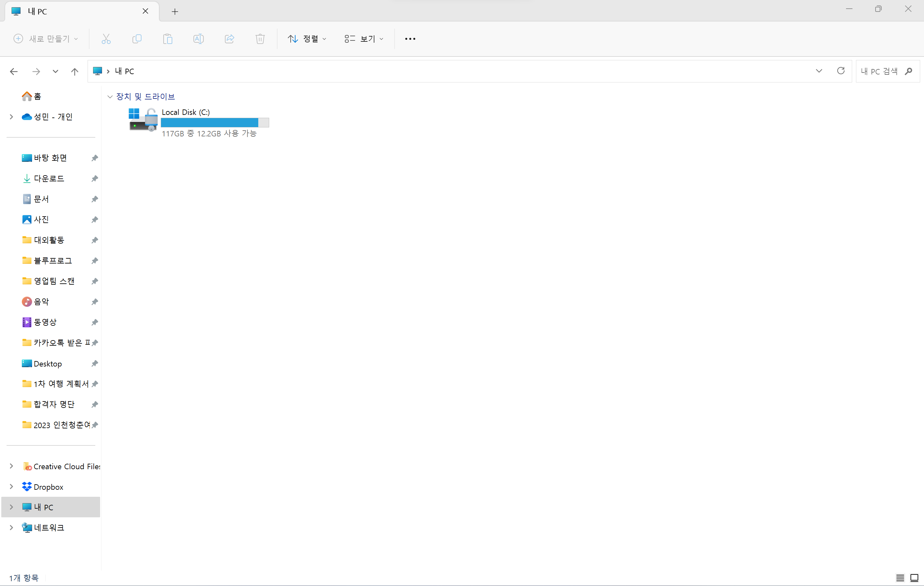Click the 내 PC 검색 search field
924x586 pixels.
(879, 71)
